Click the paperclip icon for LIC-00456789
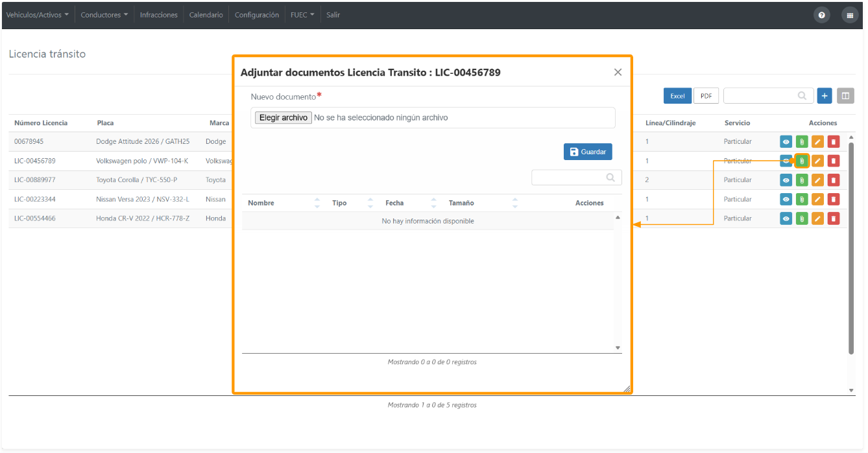868x453 pixels. [802, 161]
